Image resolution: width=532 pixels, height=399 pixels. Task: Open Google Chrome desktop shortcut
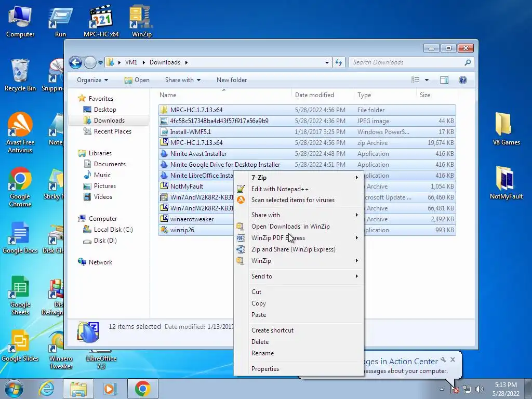tap(20, 187)
